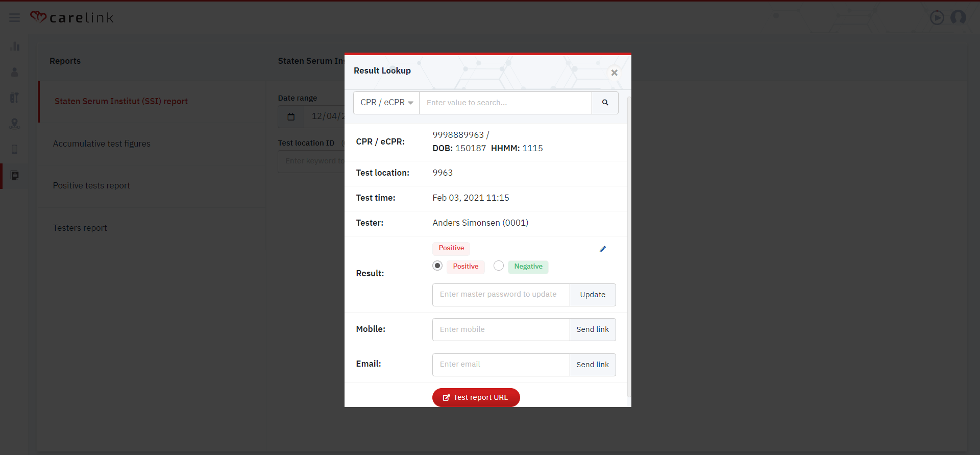980x455 pixels.
Task: Open the mobile phone sidebar icon
Action: pos(15,150)
